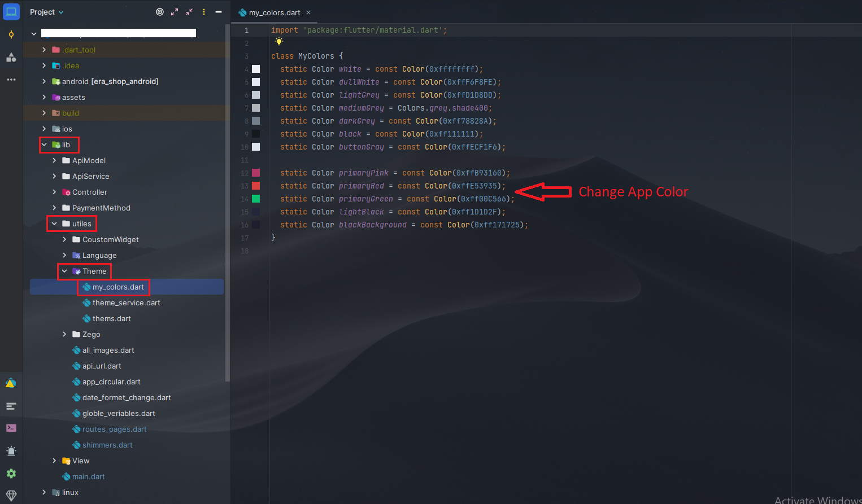
Task: Open the Terminal tool window
Action: tap(11, 428)
